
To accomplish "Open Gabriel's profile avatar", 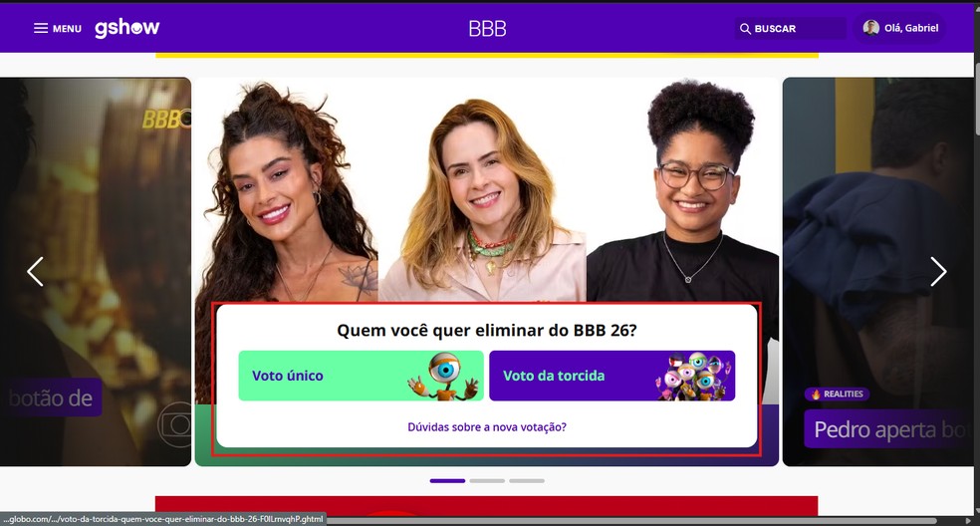I will click(x=870, y=28).
